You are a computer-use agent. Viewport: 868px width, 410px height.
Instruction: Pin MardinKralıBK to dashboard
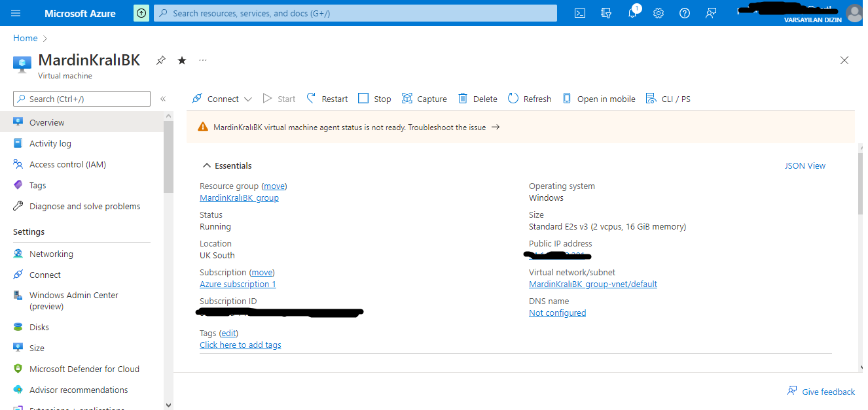point(160,60)
